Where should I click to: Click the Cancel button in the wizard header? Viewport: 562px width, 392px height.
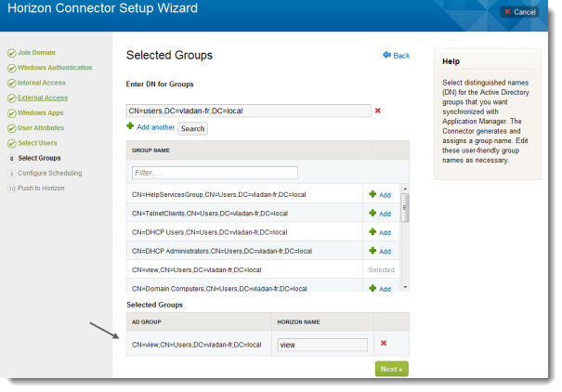pos(519,12)
